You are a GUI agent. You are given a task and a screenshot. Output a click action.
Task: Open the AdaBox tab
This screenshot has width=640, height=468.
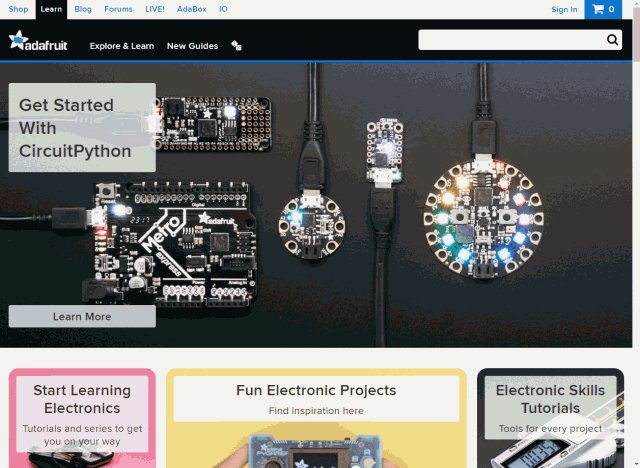click(x=191, y=9)
